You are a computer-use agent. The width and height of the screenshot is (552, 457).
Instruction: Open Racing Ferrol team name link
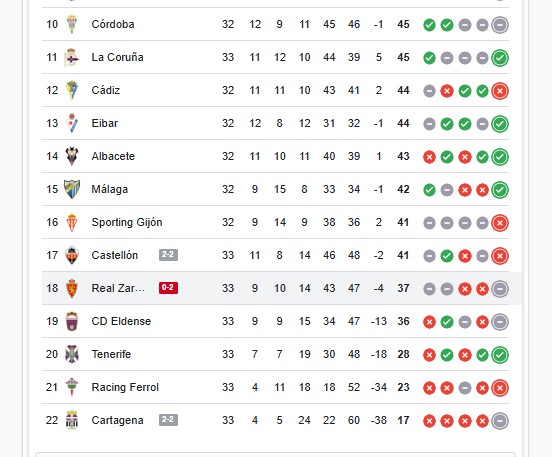[125, 387]
